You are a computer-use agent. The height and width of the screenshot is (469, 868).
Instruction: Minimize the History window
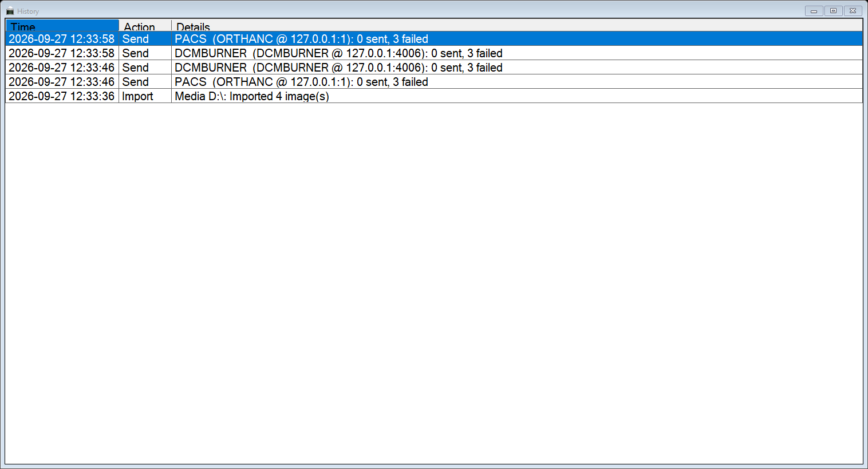814,11
